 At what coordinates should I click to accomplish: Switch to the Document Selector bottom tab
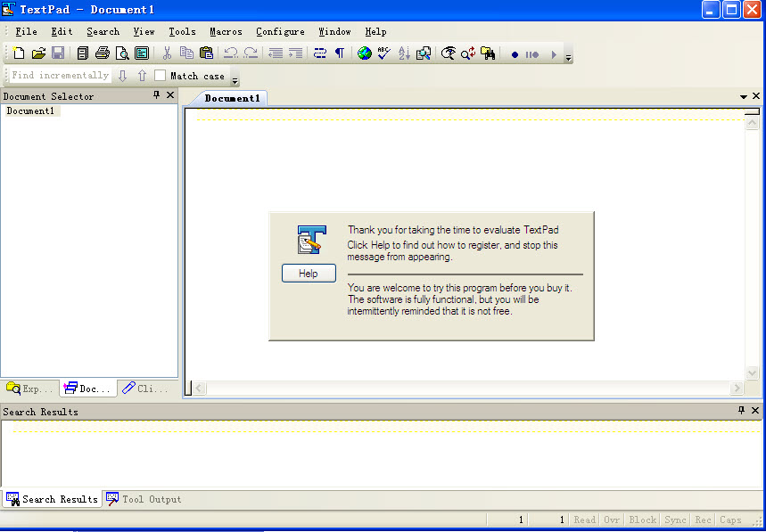coord(88,389)
